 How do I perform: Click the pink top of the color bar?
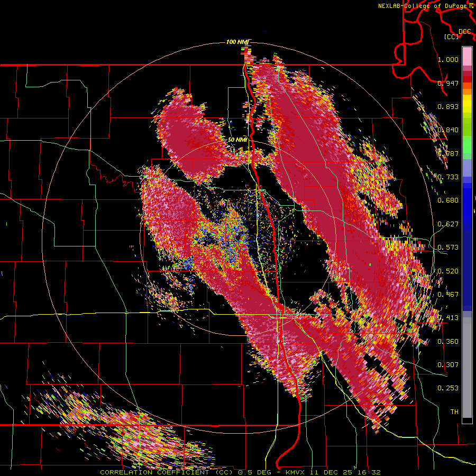point(467,56)
